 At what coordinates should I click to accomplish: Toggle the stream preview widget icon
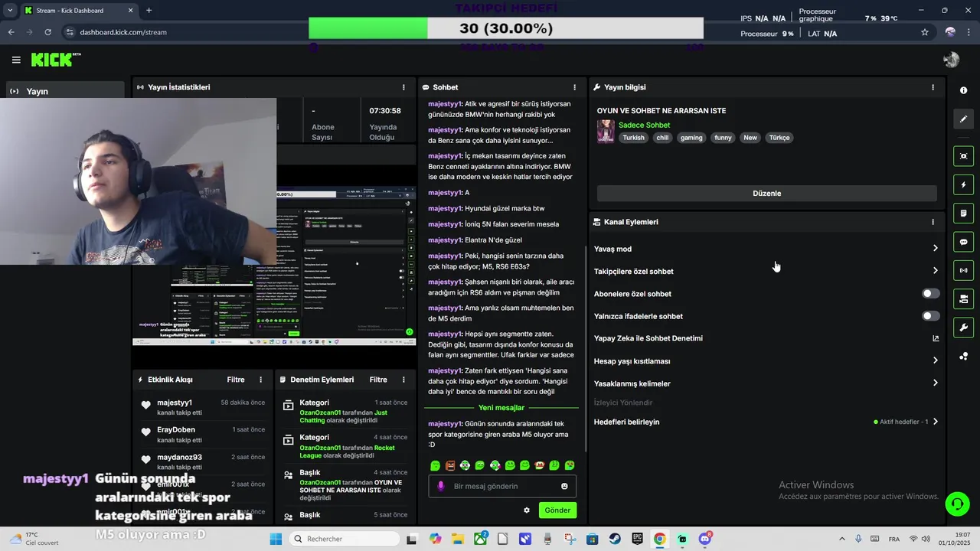963,156
